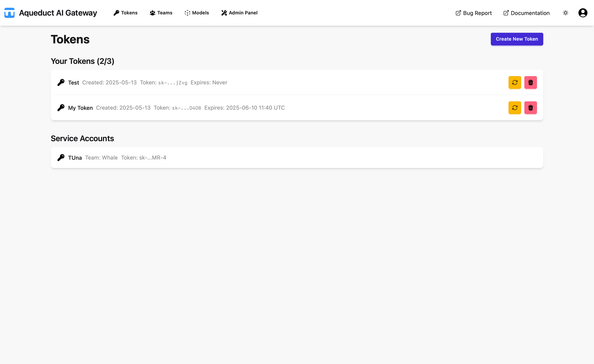Open the Admin Panel
594x364 pixels.
tap(239, 13)
